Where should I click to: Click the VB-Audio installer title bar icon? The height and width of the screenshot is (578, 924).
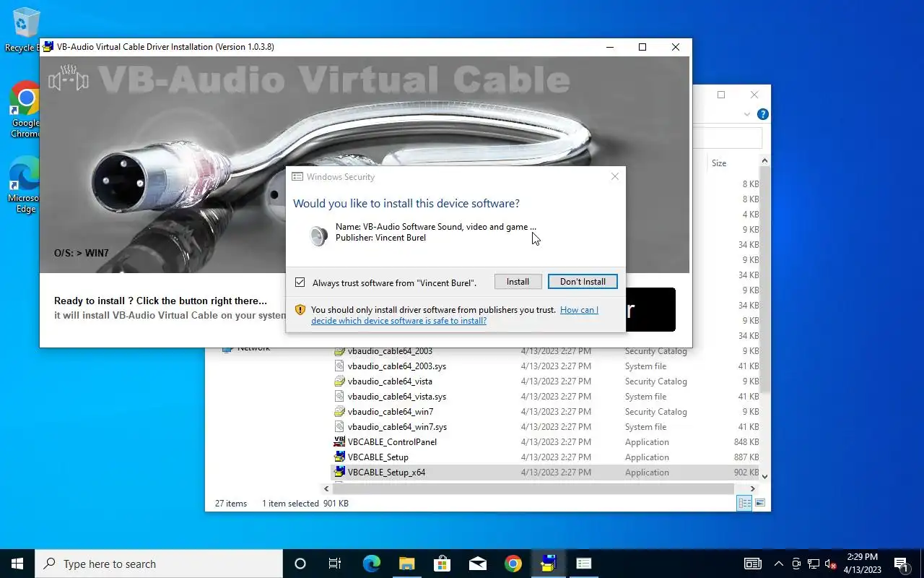click(x=48, y=47)
